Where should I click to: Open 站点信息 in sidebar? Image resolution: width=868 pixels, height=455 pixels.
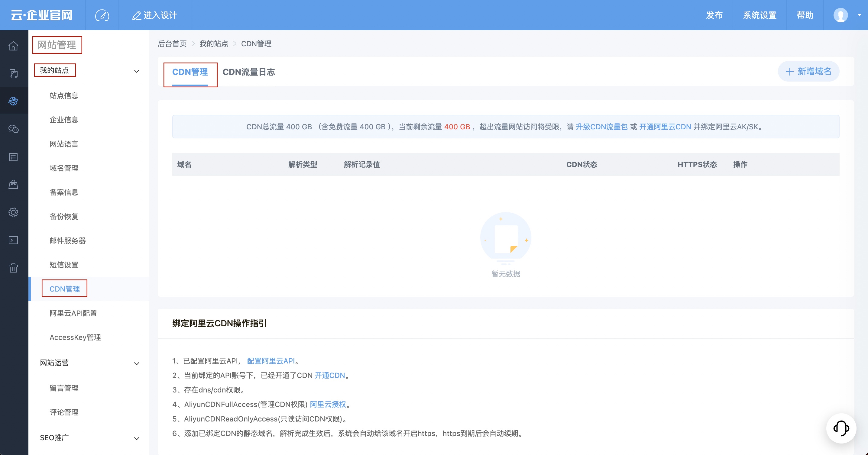(x=64, y=96)
